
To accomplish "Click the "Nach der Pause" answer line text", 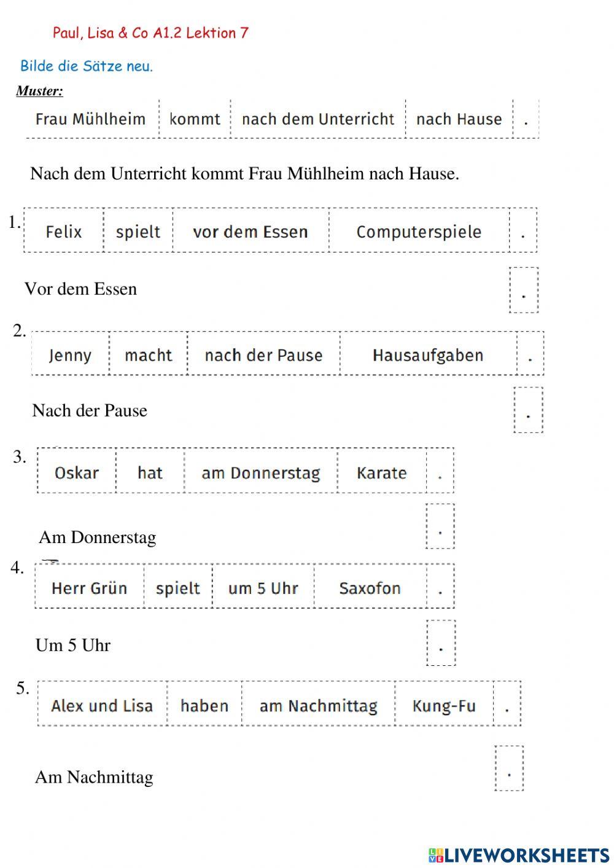I will tap(90, 410).
